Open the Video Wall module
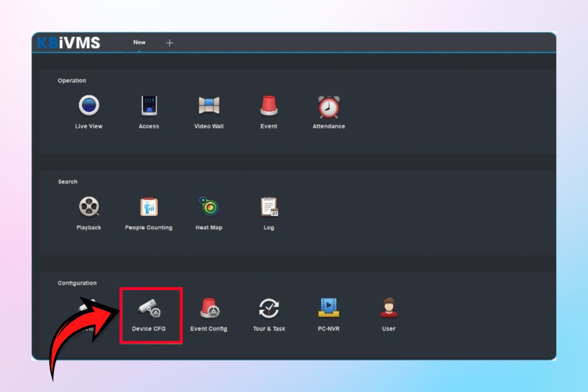This screenshot has width=588, height=392. [209, 106]
